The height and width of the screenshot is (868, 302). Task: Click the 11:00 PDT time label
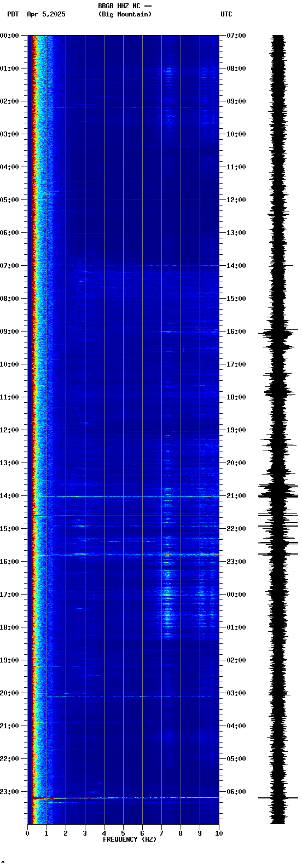[9, 397]
